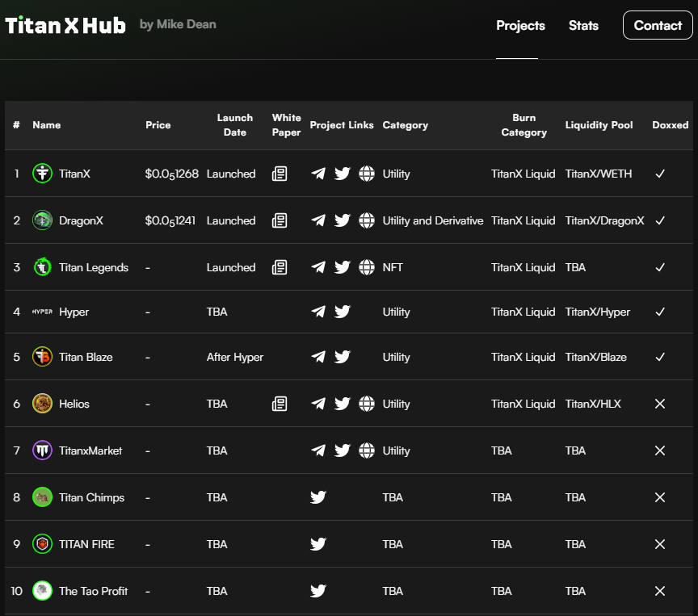
Task: Sort by Launch Date column header
Action: pos(234,125)
